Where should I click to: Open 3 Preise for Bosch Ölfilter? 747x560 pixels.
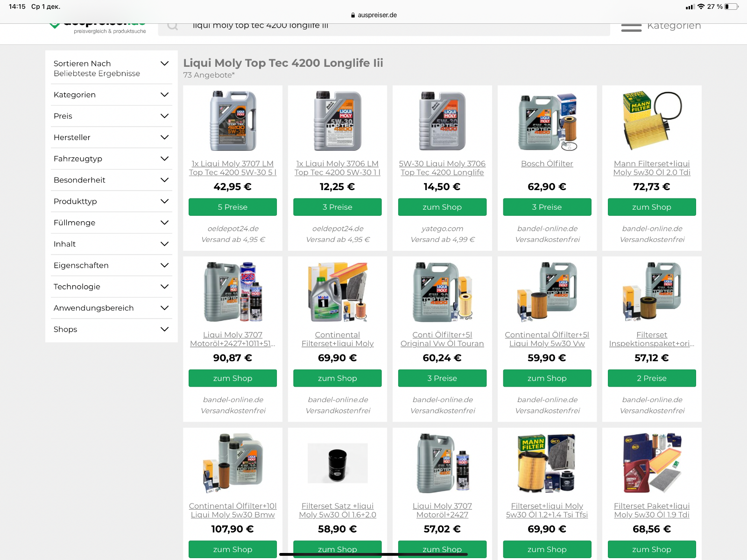547,207
